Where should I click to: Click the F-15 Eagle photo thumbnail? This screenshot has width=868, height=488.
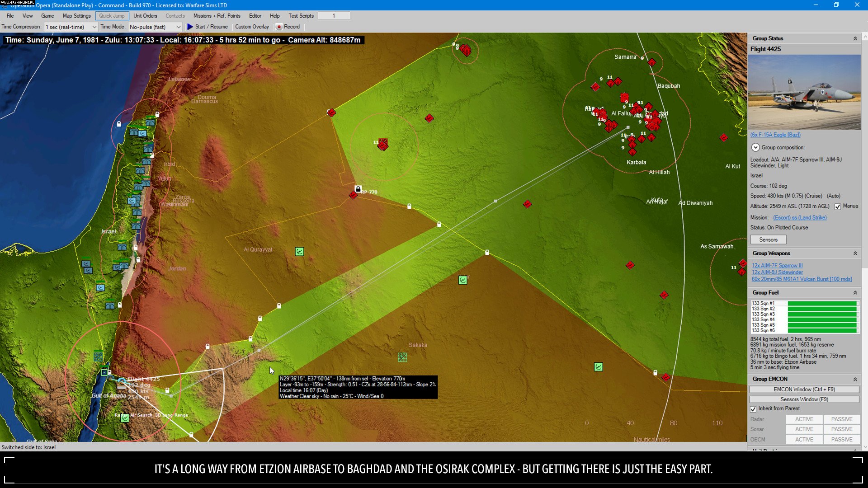(804, 94)
